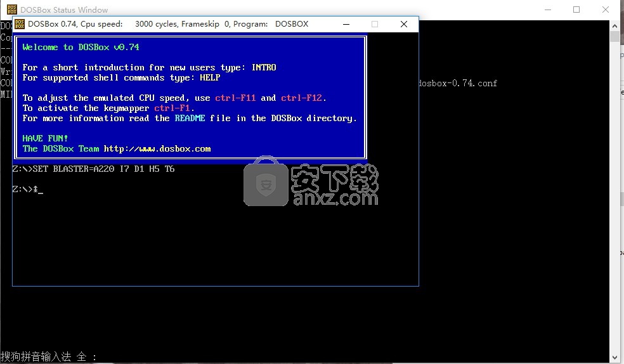Click the scroll-up arrow of Status Window
Screen dimensions: 624x364
pyautogui.click(x=614, y=26)
